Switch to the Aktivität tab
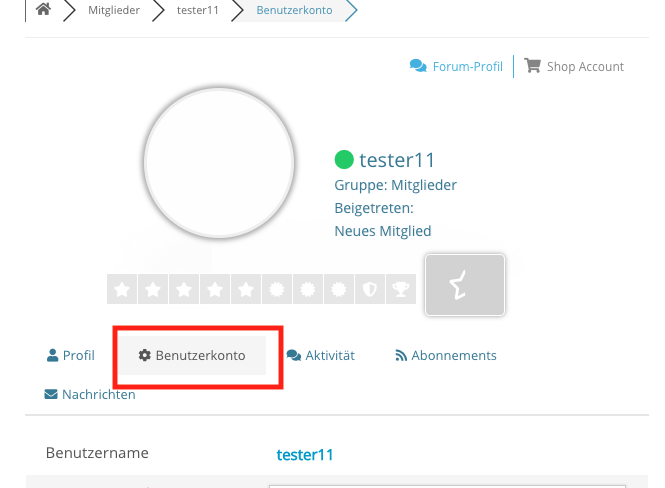 point(321,355)
